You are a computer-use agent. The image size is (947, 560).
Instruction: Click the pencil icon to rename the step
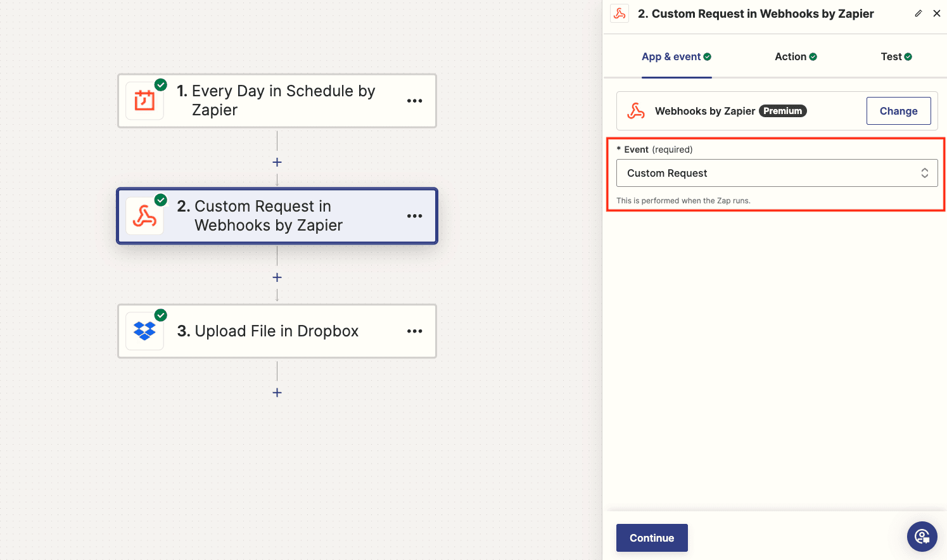pos(918,13)
